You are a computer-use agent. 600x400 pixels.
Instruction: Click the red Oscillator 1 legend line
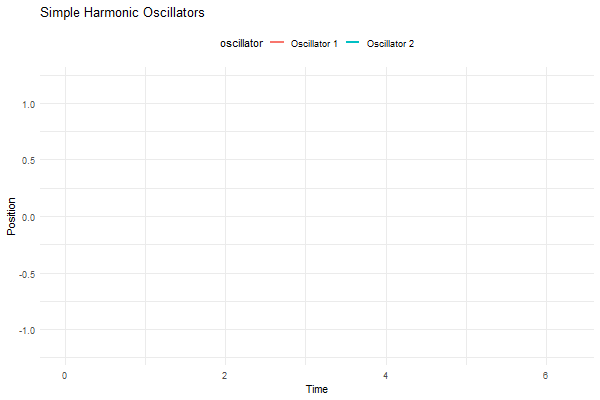coord(278,44)
